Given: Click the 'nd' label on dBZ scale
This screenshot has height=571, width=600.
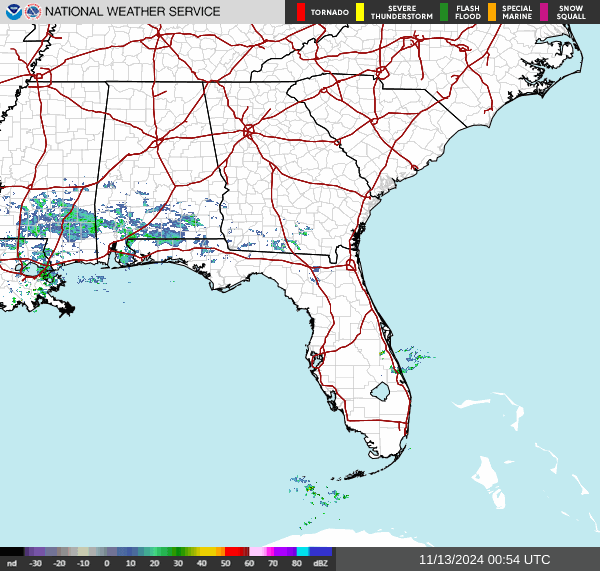Looking at the screenshot, I should pyautogui.click(x=12, y=563).
